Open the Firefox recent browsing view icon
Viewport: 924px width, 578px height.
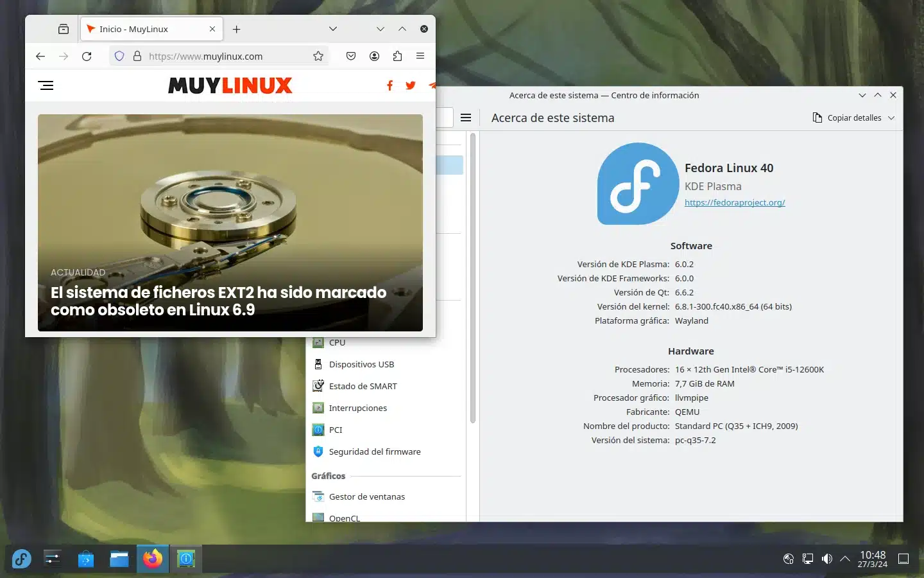click(x=63, y=29)
